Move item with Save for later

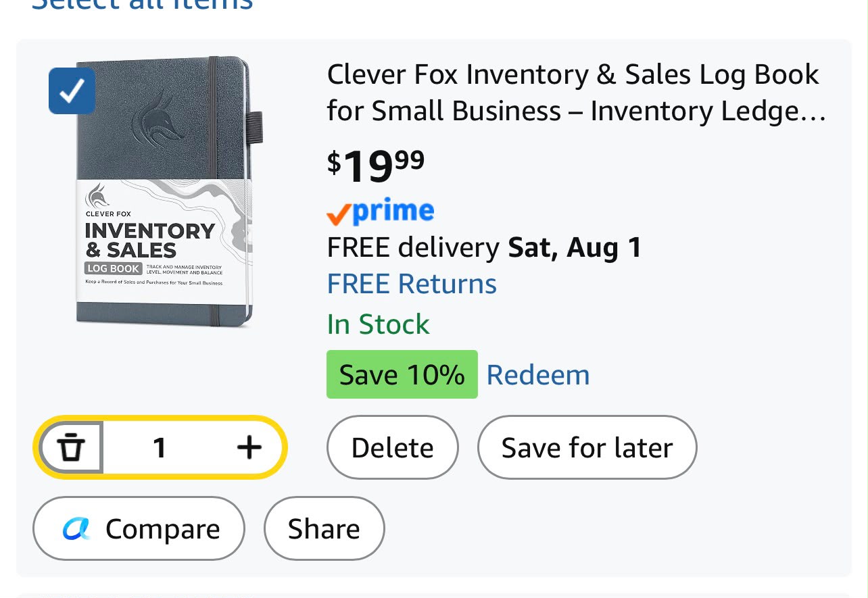click(x=587, y=447)
